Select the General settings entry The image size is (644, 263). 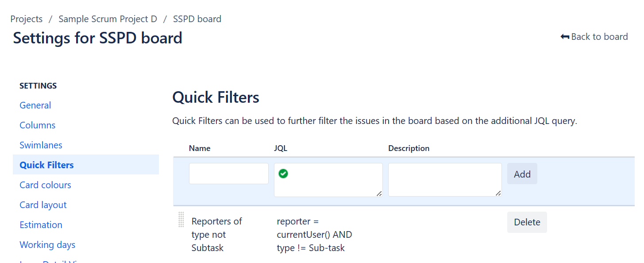coord(35,105)
